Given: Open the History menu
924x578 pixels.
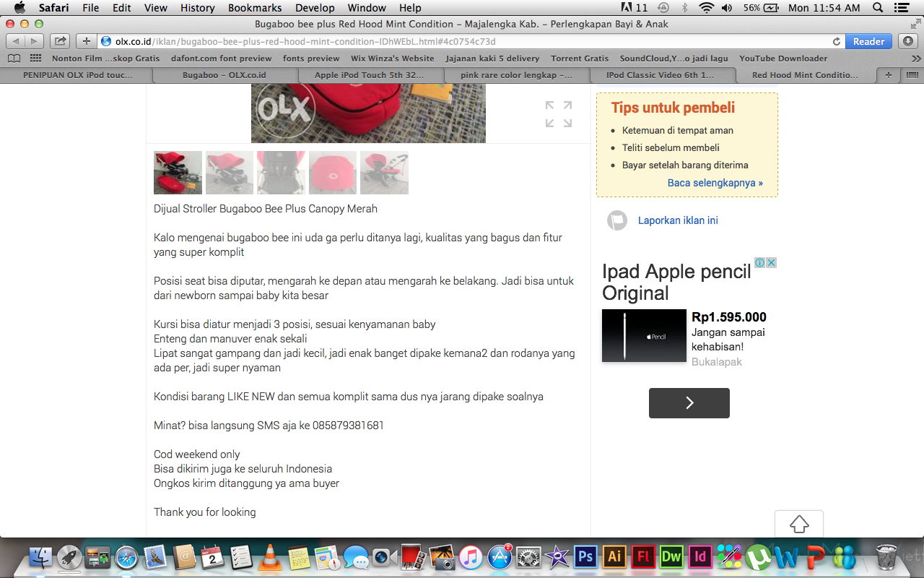Looking at the screenshot, I should pos(198,8).
